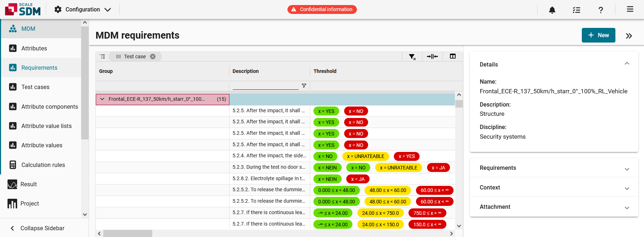
Task: Click the Security systems discipline value
Action: pyautogui.click(x=502, y=137)
